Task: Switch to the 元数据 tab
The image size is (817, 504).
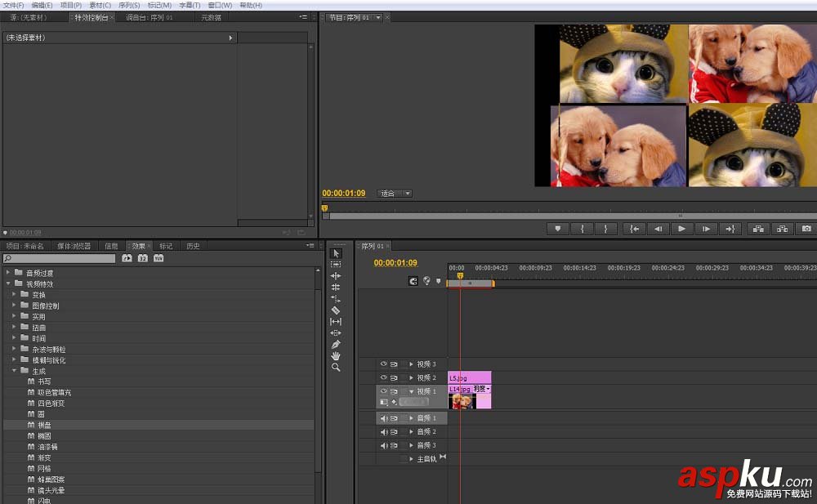Action: pyautogui.click(x=211, y=17)
